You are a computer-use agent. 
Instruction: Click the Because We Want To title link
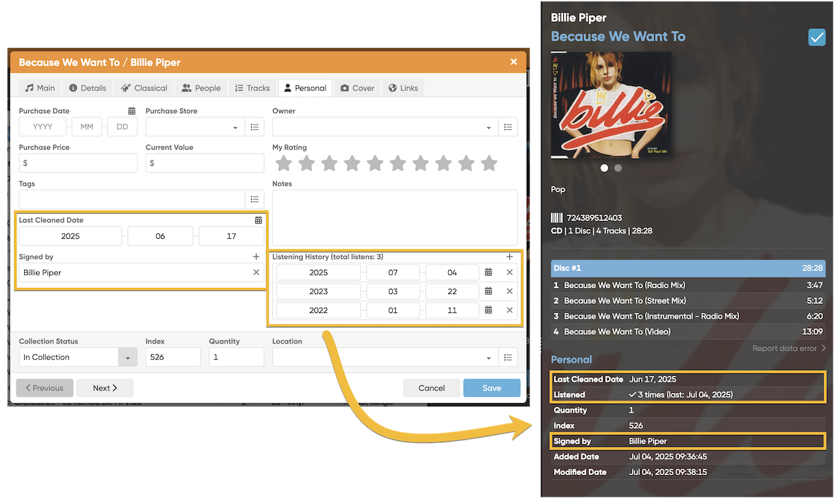618,37
